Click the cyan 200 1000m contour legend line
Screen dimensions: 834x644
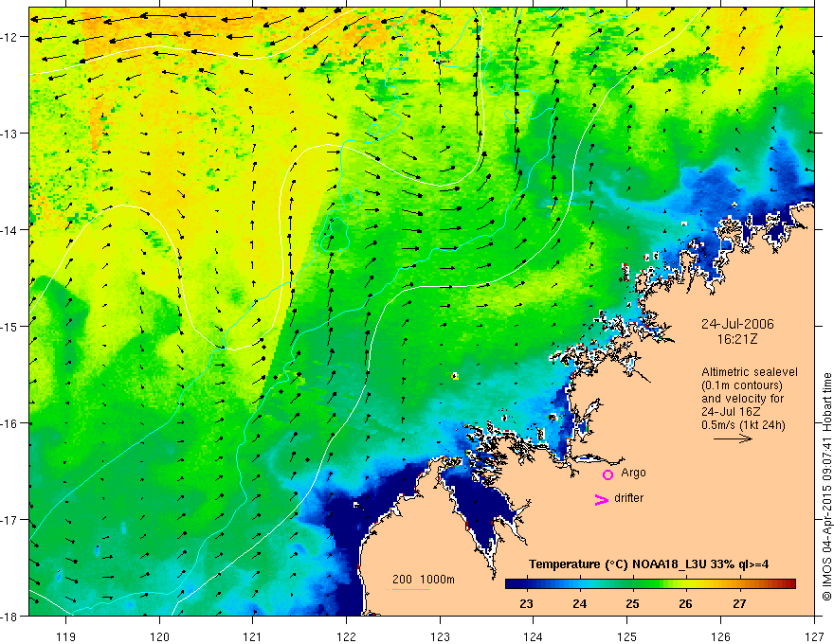[411, 589]
